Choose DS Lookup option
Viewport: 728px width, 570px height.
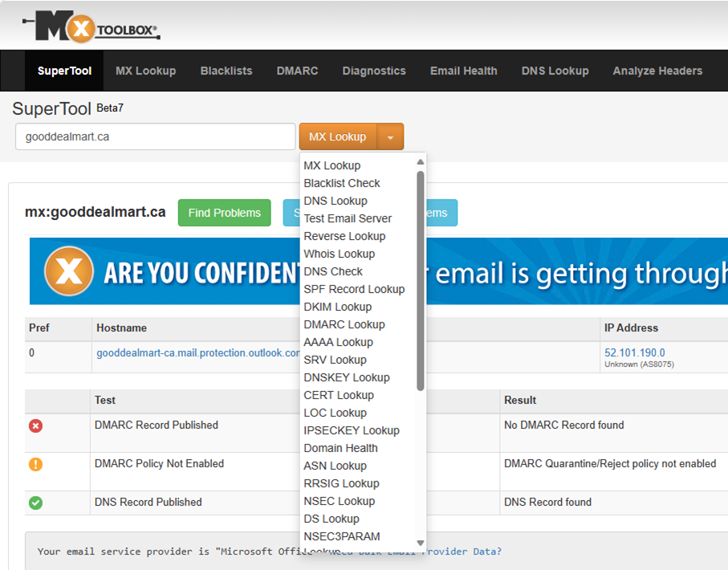(x=331, y=519)
